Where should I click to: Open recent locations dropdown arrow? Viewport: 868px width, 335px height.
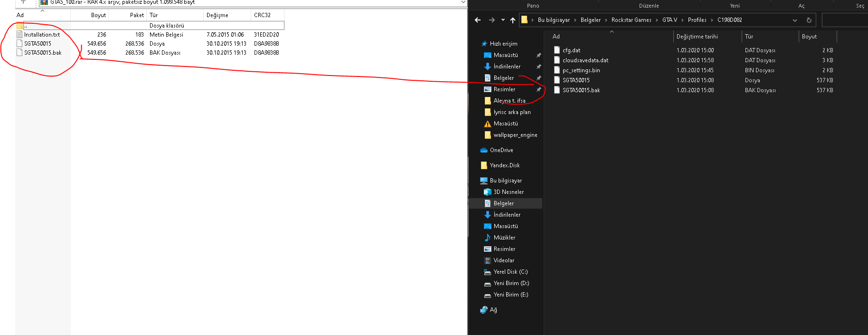point(503,20)
